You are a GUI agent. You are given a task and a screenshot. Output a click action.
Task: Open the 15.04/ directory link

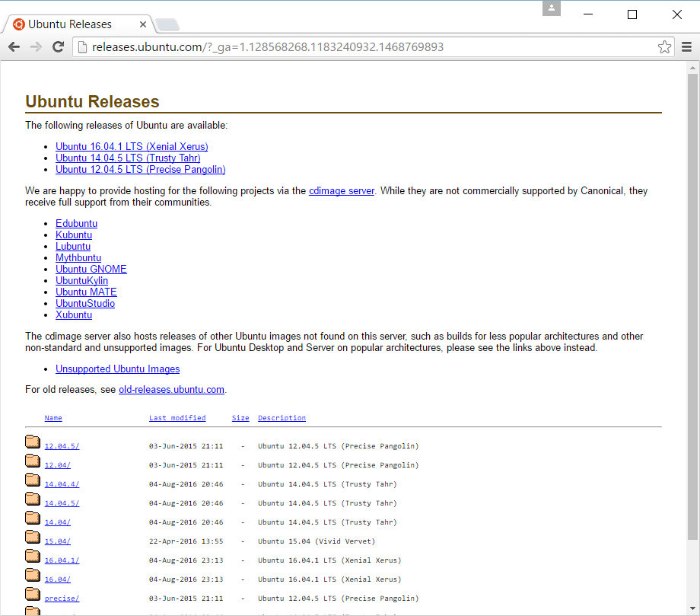pos(58,541)
